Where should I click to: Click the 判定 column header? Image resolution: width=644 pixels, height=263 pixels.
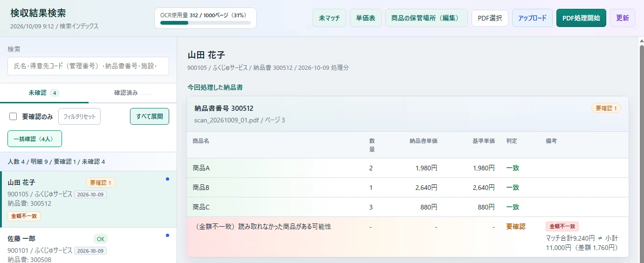tap(512, 141)
